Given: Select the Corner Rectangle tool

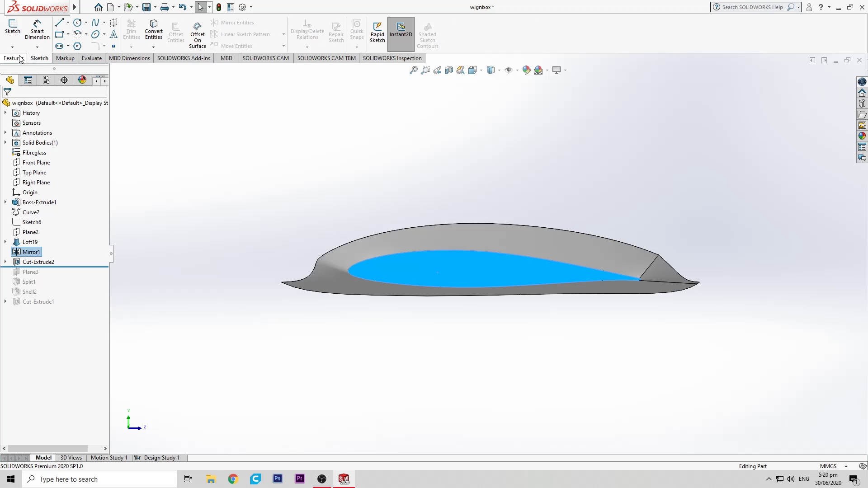Looking at the screenshot, I should click(59, 34).
